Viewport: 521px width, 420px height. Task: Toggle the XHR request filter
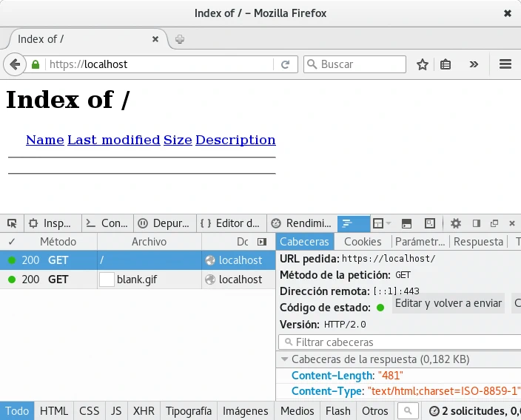pos(144,411)
